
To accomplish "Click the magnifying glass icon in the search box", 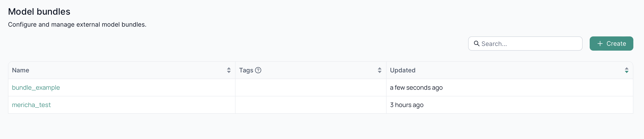I will [x=477, y=44].
